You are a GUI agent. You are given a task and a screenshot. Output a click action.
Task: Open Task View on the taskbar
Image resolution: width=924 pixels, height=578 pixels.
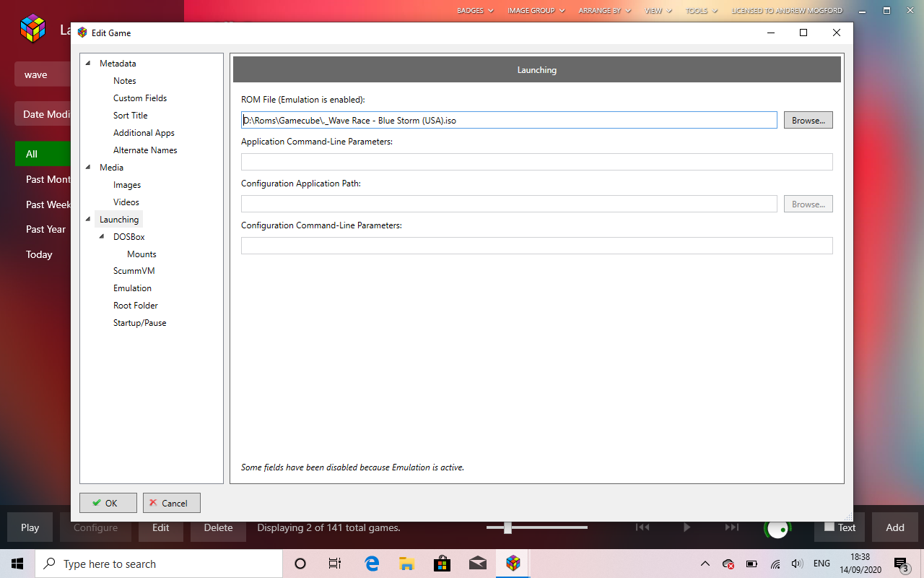(335, 564)
